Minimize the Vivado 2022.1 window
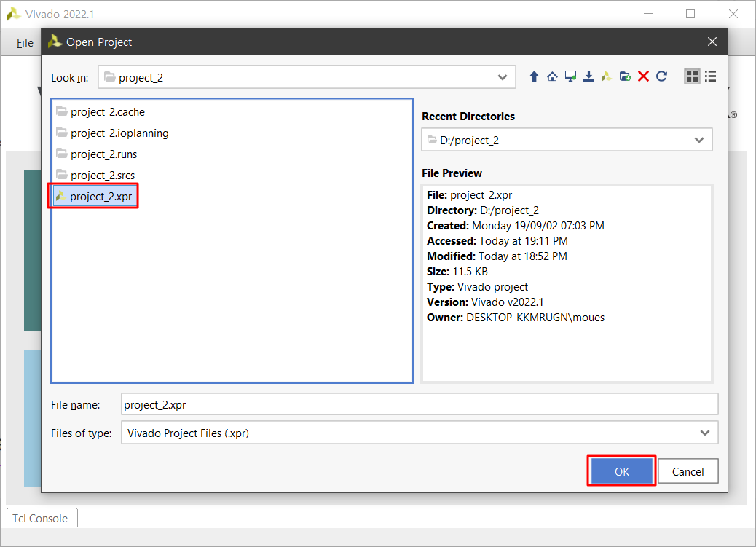This screenshot has height=547, width=756. (648, 14)
